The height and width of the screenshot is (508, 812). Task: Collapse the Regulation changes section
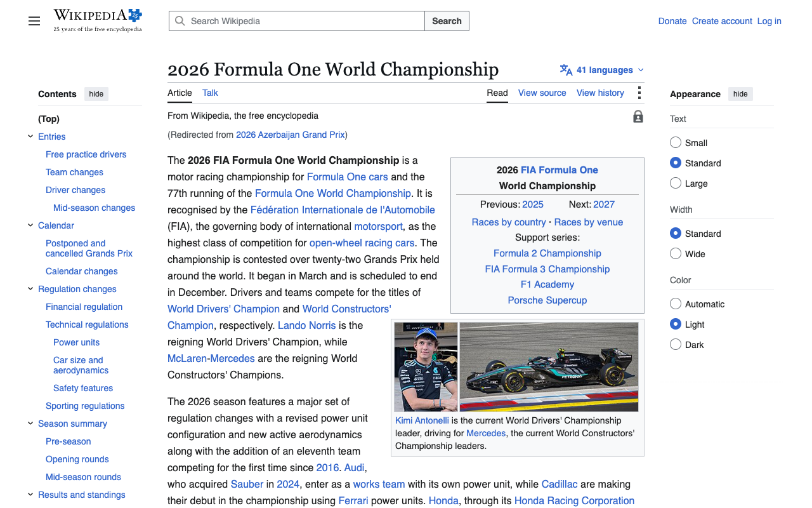point(30,289)
